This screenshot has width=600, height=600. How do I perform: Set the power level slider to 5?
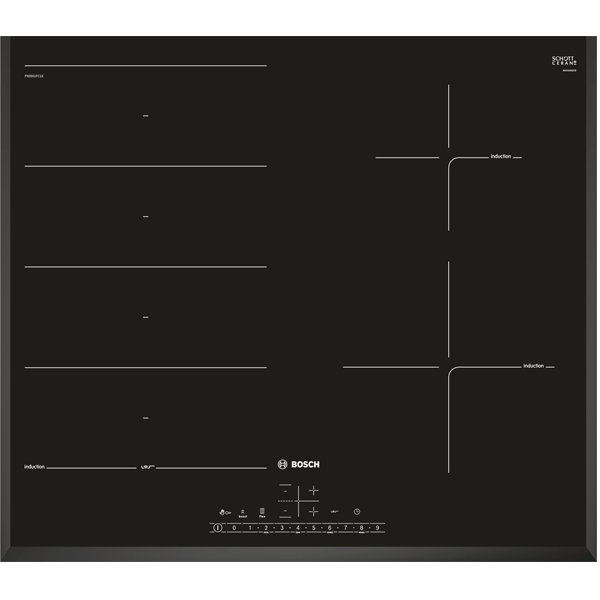point(313,527)
